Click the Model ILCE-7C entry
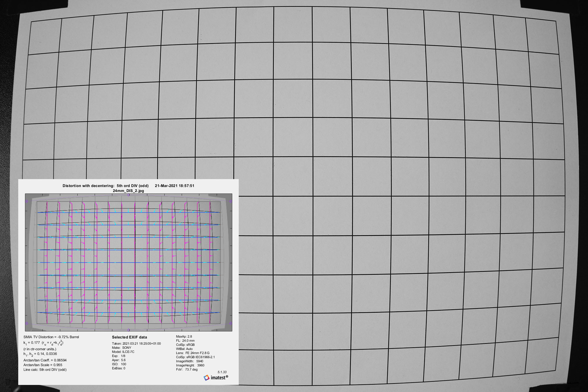Screen dimensions: 588x392 point(123,352)
